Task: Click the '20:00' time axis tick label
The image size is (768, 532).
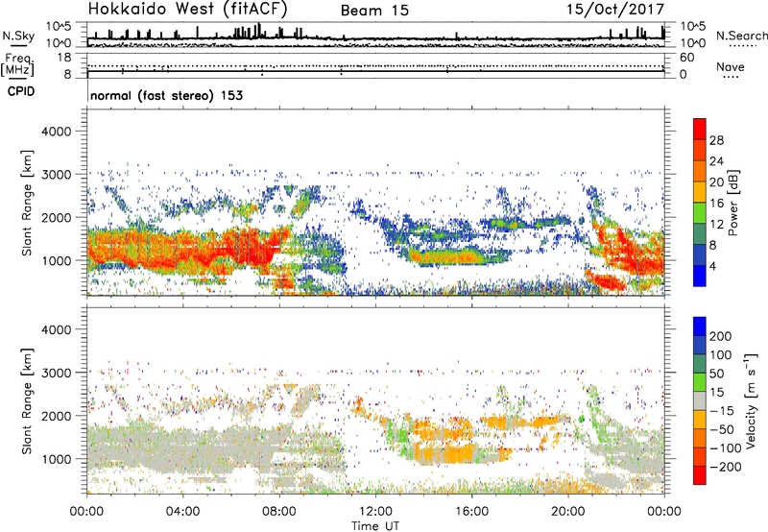Action: [568, 512]
